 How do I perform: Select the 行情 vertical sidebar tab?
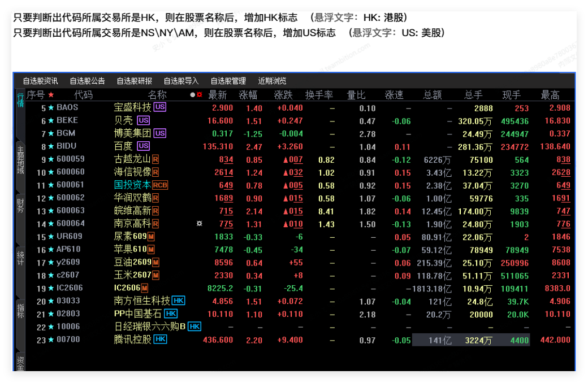point(20,101)
